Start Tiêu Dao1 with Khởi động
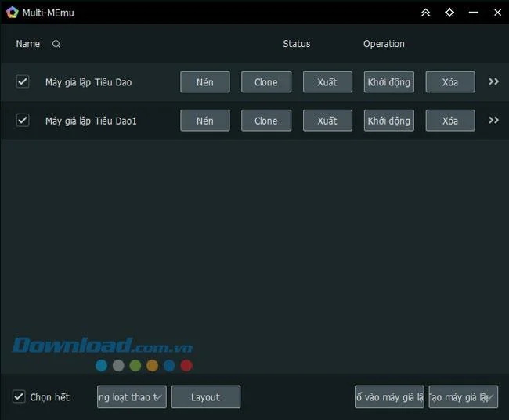Viewport: 509px width, 420px height. pyautogui.click(x=388, y=121)
